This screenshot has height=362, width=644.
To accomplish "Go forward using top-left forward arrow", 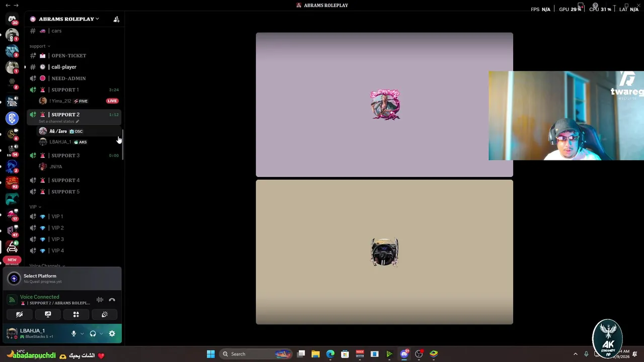I will pos(16,5).
